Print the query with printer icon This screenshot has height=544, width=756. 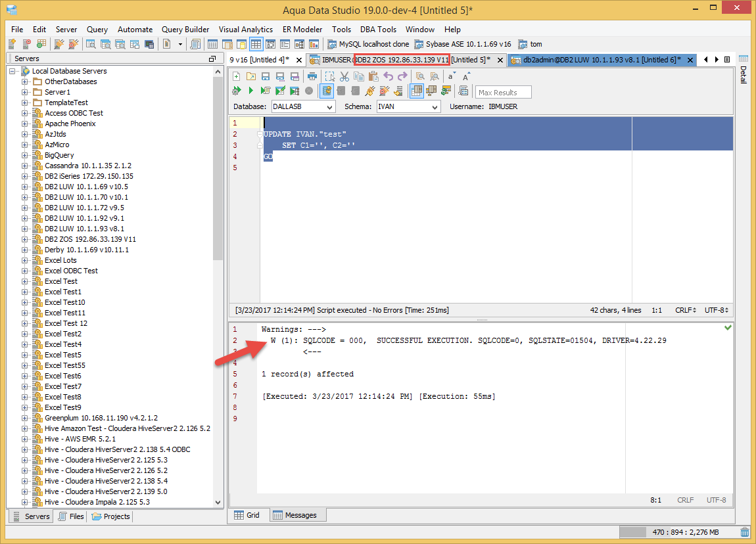312,77
